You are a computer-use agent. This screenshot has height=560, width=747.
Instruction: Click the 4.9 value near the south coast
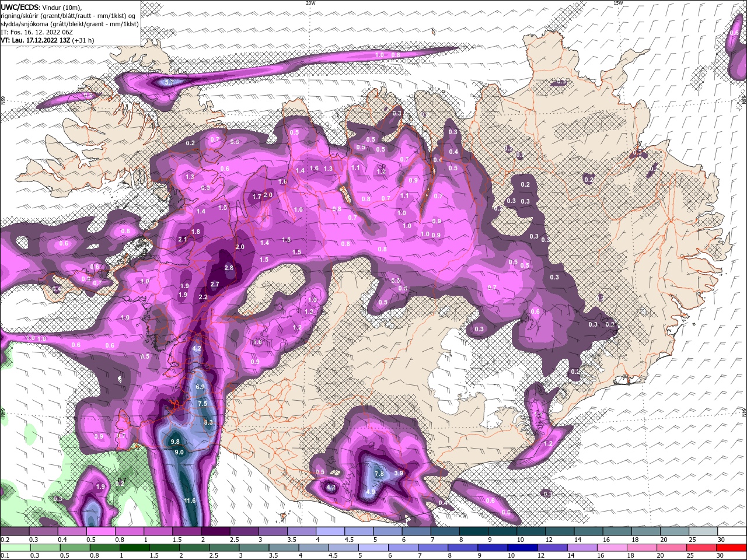(371, 492)
